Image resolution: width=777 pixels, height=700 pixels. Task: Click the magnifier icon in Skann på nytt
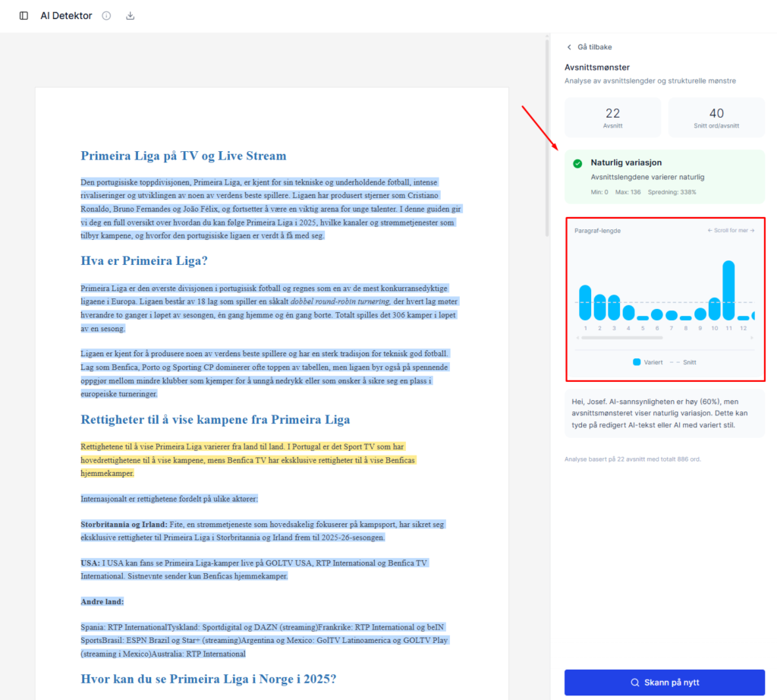click(x=635, y=683)
